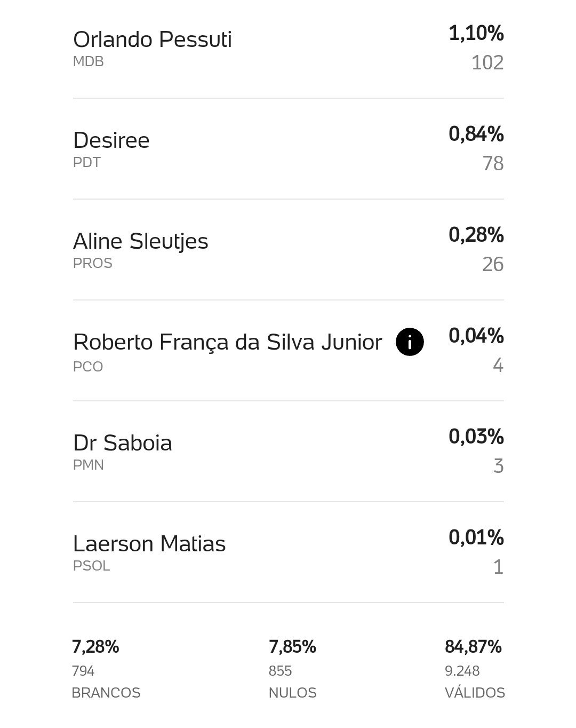576x728 pixels.
Task: Click the 1,10% percentage for Orlando Pessuti
Action: coord(476,33)
